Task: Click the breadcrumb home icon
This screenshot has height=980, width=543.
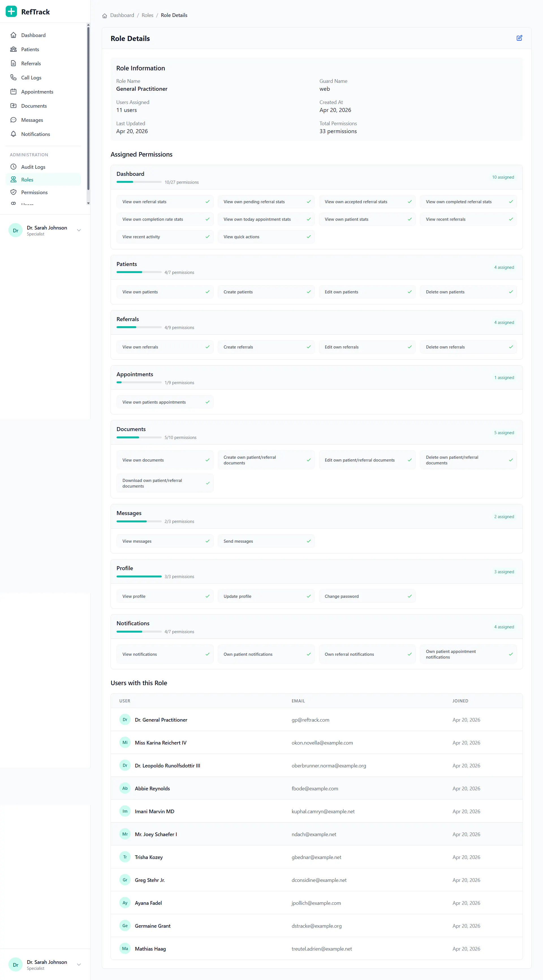Action: coord(105,16)
